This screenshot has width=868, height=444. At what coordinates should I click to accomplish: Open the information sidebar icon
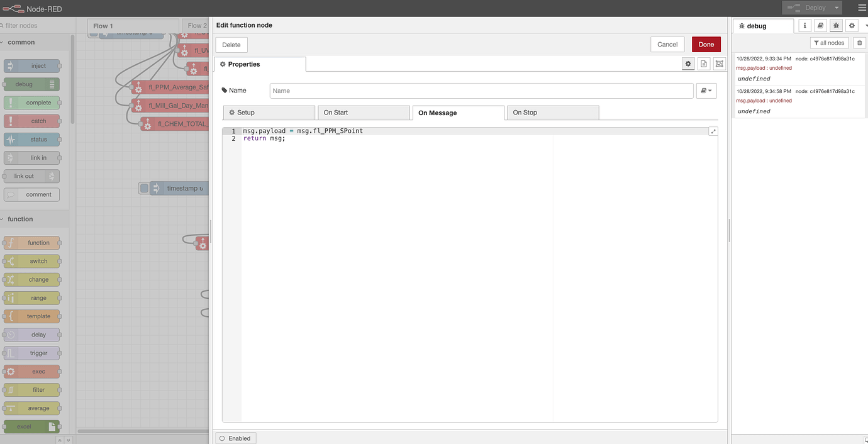pos(804,26)
